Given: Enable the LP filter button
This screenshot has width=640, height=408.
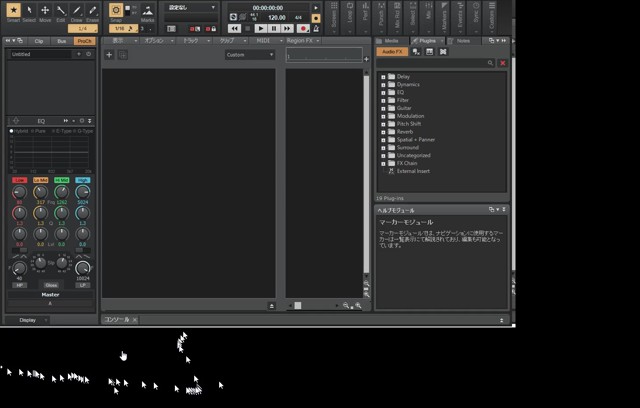Looking at the screenshot, I should tap(83, 285).
